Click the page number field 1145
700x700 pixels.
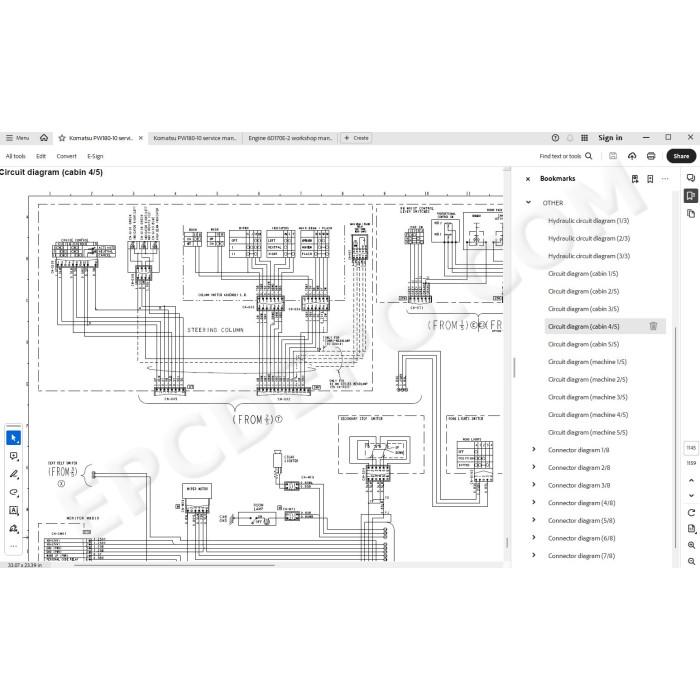(691, 447)
